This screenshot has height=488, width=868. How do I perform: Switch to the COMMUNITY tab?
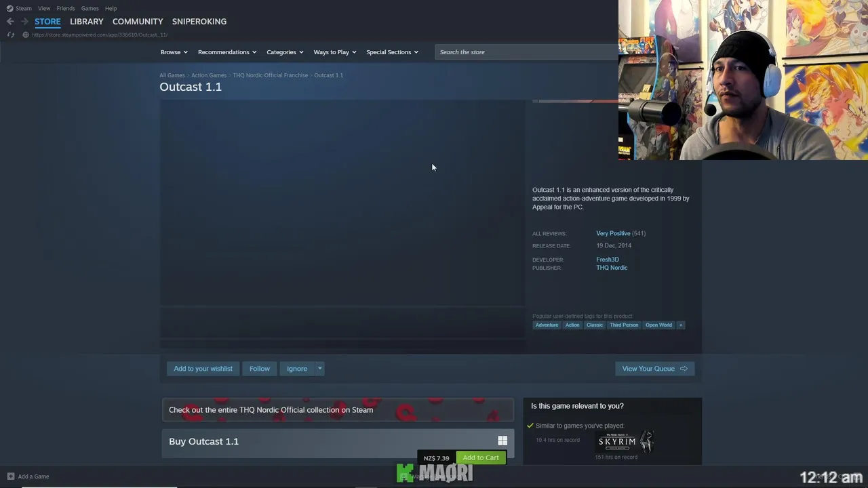138,22
